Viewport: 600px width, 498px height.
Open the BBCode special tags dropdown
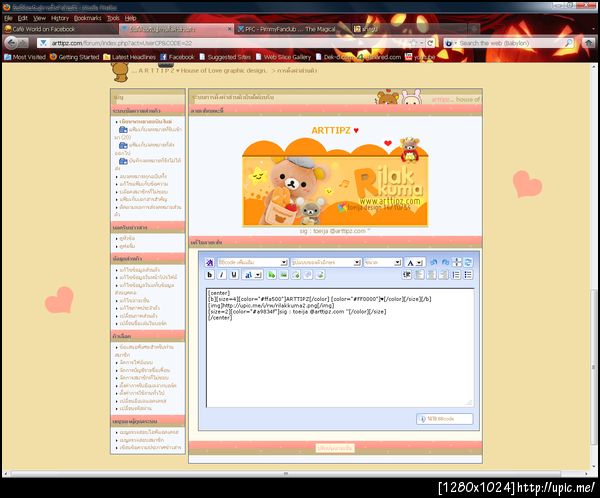click(253, 263)
